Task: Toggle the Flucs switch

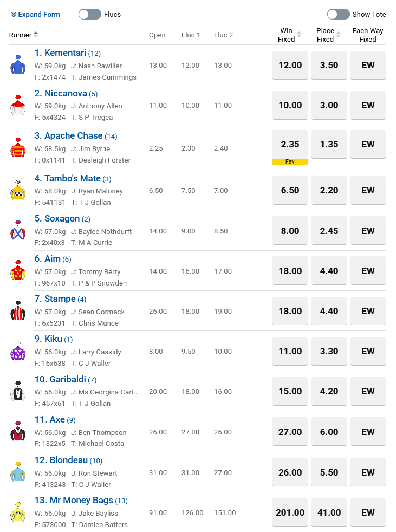Action: pos(90,15)
